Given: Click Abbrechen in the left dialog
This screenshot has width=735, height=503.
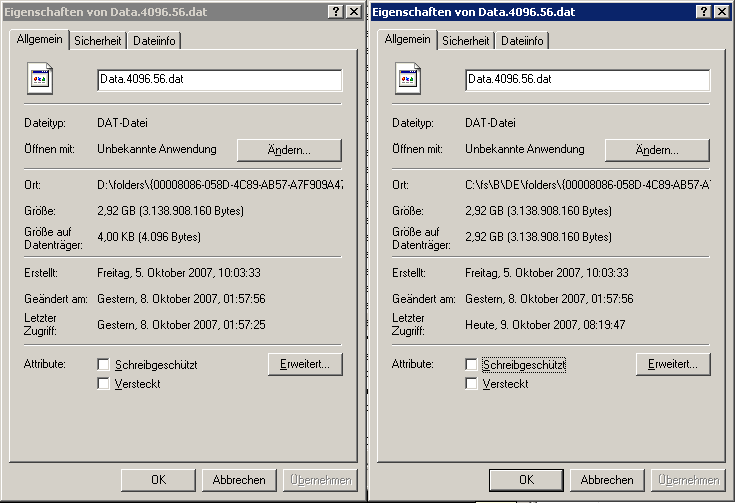Looking at the screenshot, I should click(x=239, y=480).
